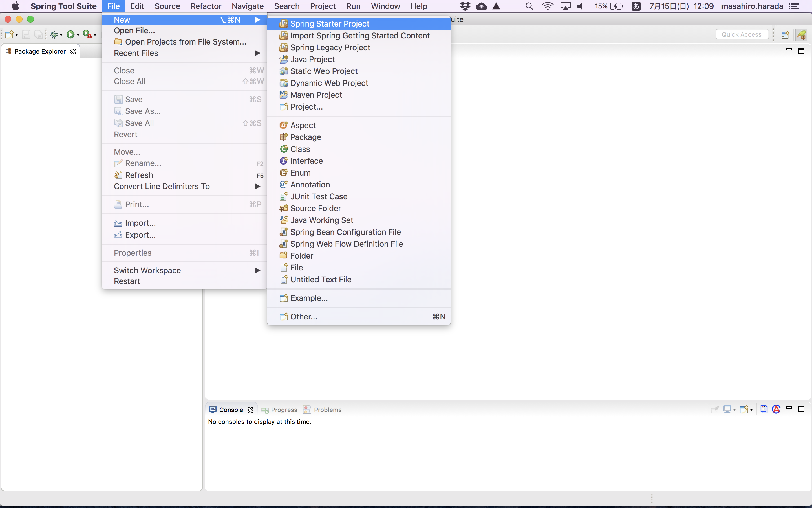
Task: Click the JUnit Test Case icon
Action: (284, 196)
